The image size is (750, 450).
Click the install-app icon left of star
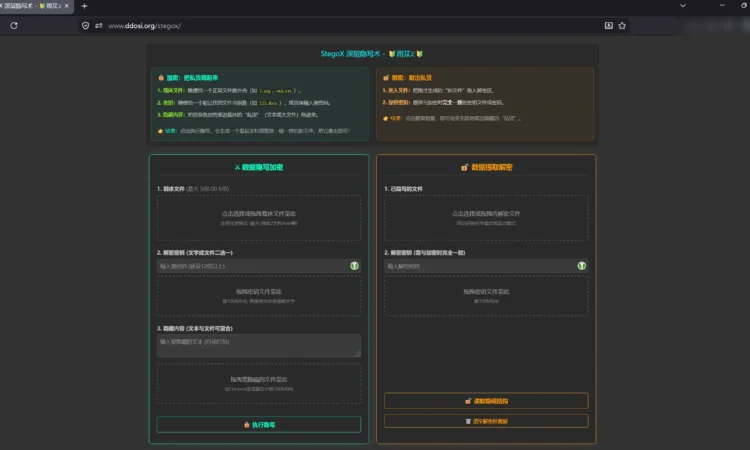[608, 25]
